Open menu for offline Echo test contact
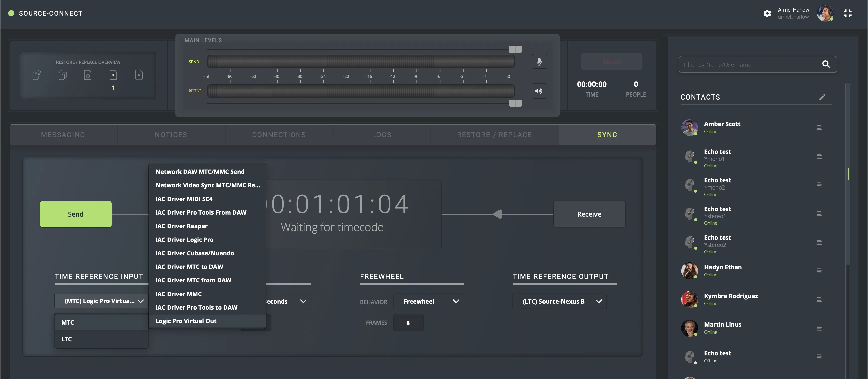 click(819, 357)
